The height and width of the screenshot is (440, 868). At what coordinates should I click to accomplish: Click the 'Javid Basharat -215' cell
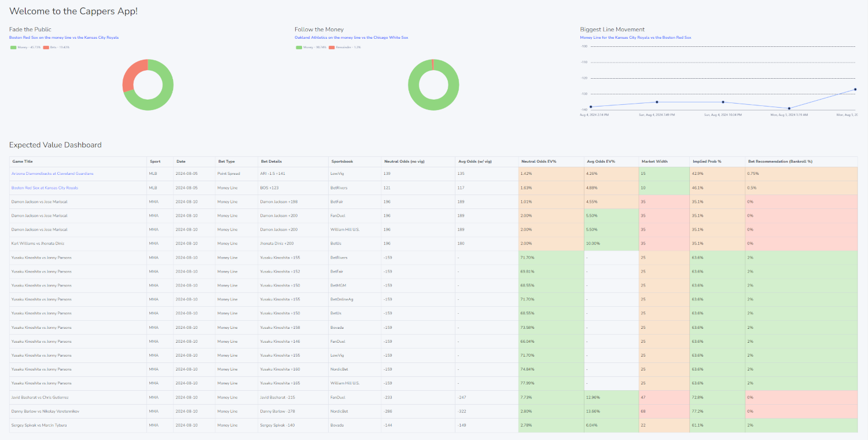pyautogui.click(x=293, y=397)
